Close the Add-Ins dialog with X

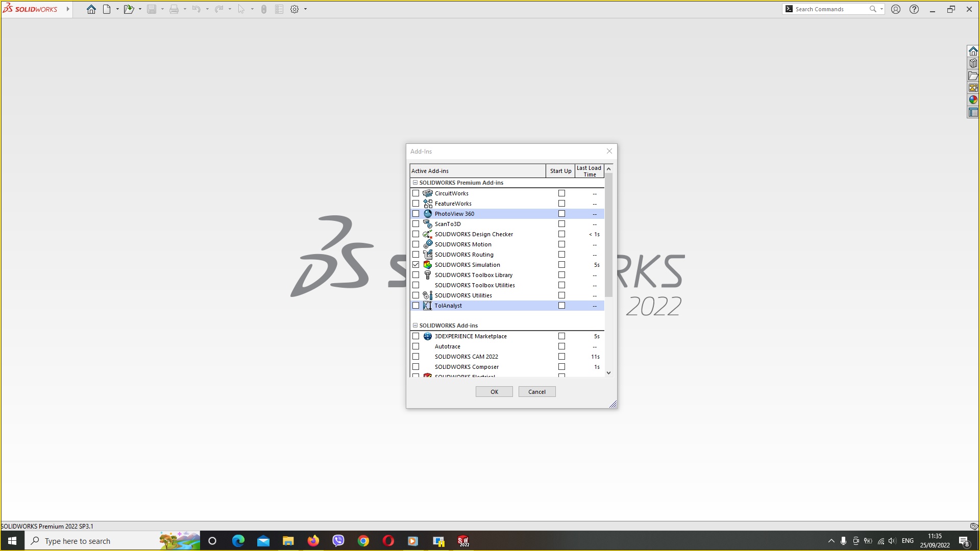tap(609, 151)
